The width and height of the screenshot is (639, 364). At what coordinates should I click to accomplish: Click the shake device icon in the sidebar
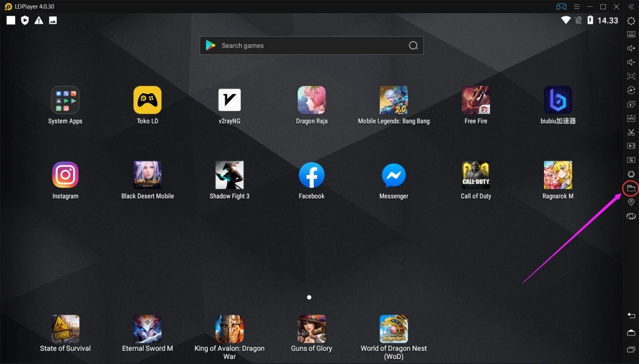631,174
